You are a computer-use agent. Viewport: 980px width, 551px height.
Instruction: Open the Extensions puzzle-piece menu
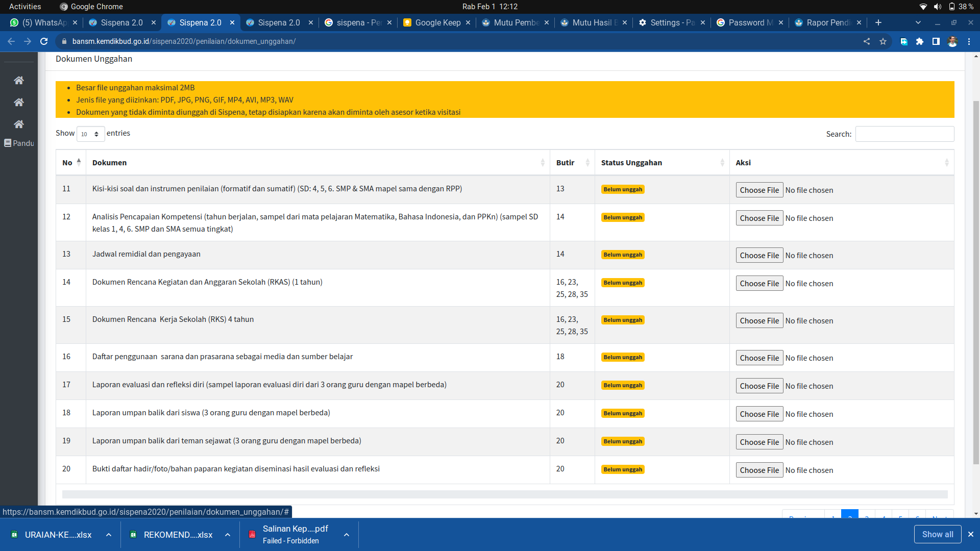pyautogui.click(x=920, y=41)
